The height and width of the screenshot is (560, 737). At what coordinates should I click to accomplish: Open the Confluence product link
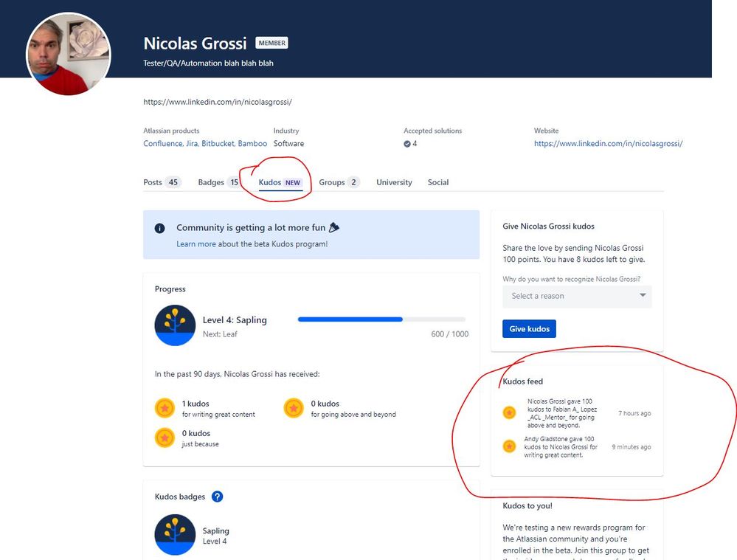coord(163,143)
